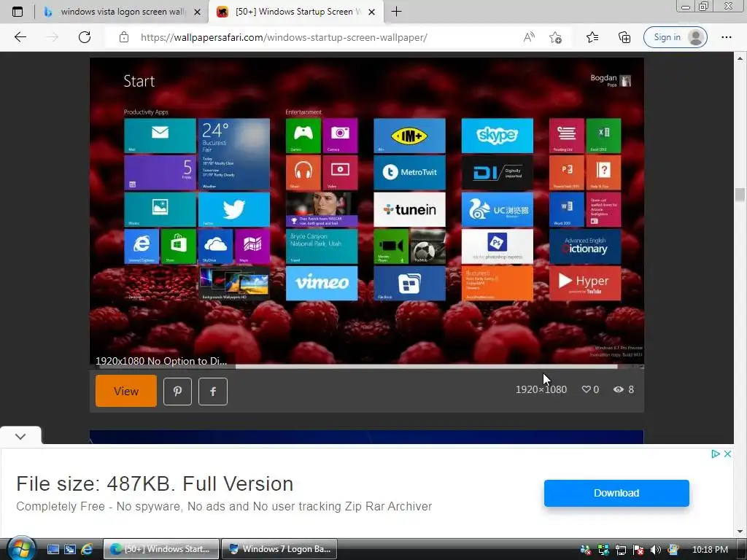Click the views eye icon
Image resolution: width=747 pixels, height=560 pixels.
coord(619,389)
